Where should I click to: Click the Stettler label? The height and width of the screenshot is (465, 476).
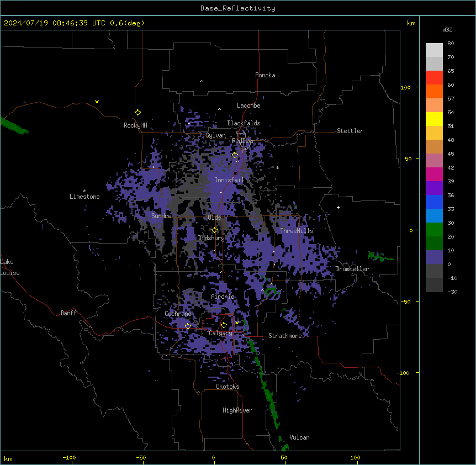coord(350,131)
